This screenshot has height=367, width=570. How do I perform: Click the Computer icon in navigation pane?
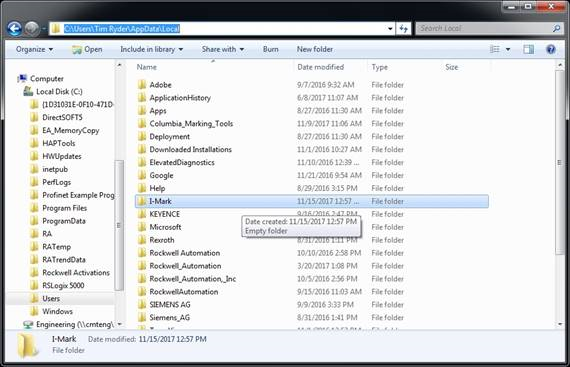click(x=22, y=78)
